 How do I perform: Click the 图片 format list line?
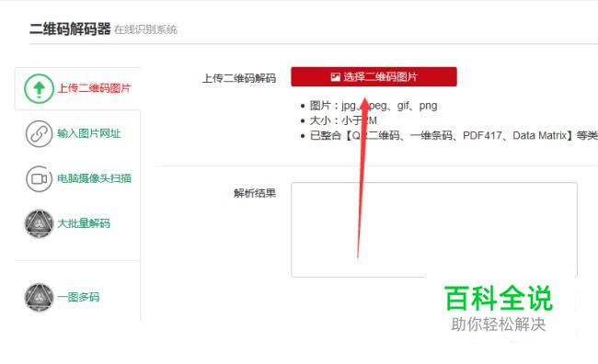(x=374, y=106)
